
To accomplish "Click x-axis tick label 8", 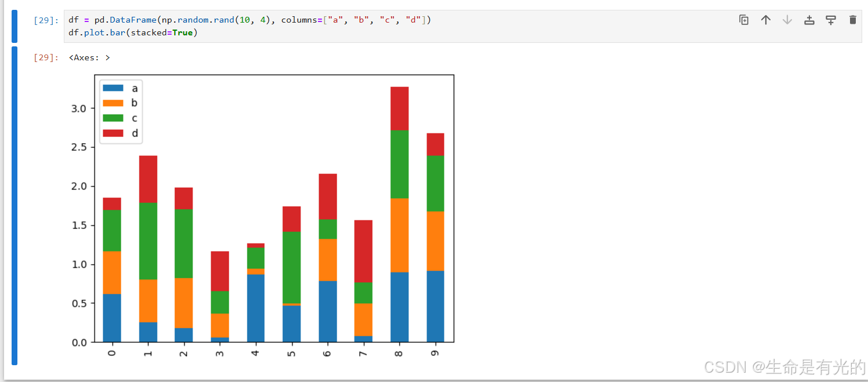I will (400, 352).
